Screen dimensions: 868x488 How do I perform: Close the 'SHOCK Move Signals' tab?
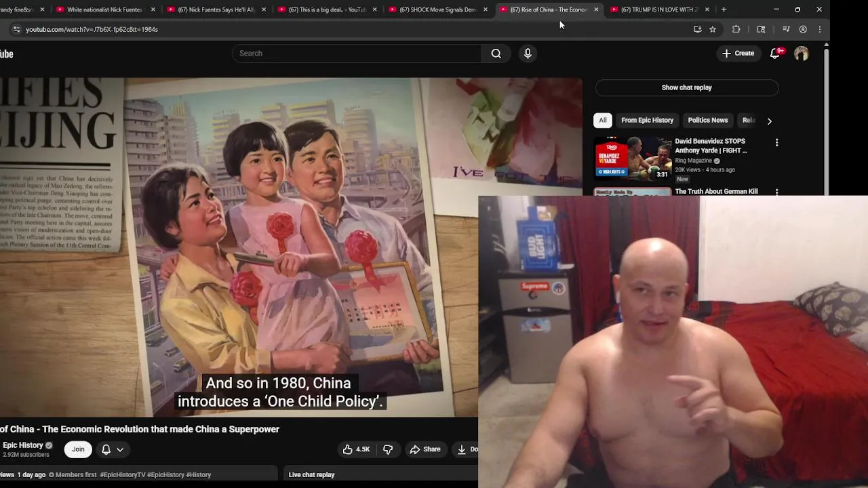(x=486, y=9)
